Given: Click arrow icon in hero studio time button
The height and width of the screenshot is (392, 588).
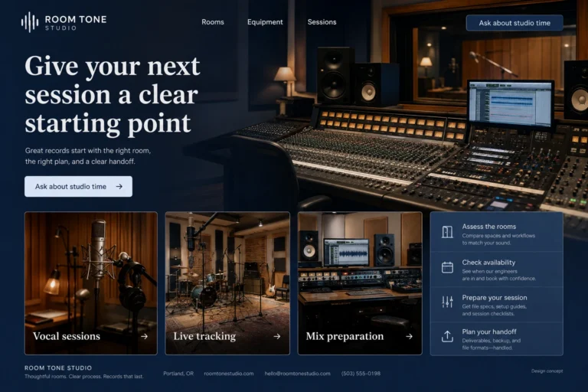Looking at the screenshot, I should click(119, 187).
